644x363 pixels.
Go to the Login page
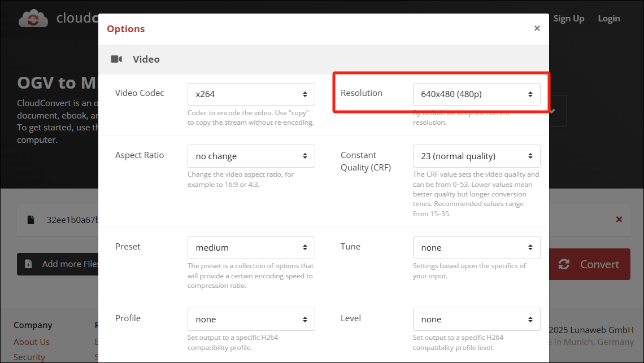[x=608, y=19]
